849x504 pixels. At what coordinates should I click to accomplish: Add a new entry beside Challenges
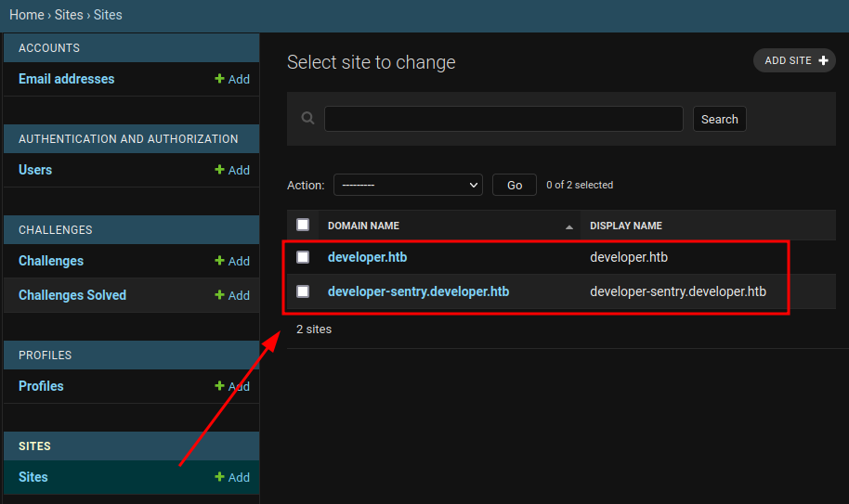(x=231, y=261)
